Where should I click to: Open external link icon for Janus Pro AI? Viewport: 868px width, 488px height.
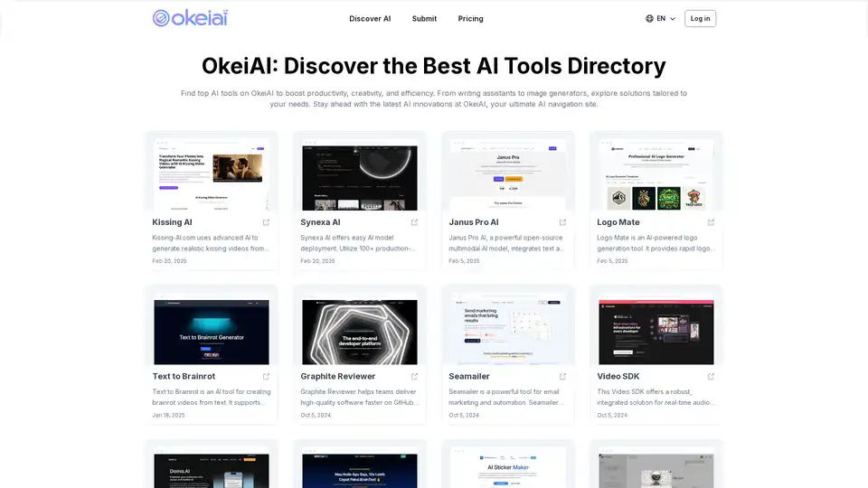pyautogui.click(x=562, y=222)
